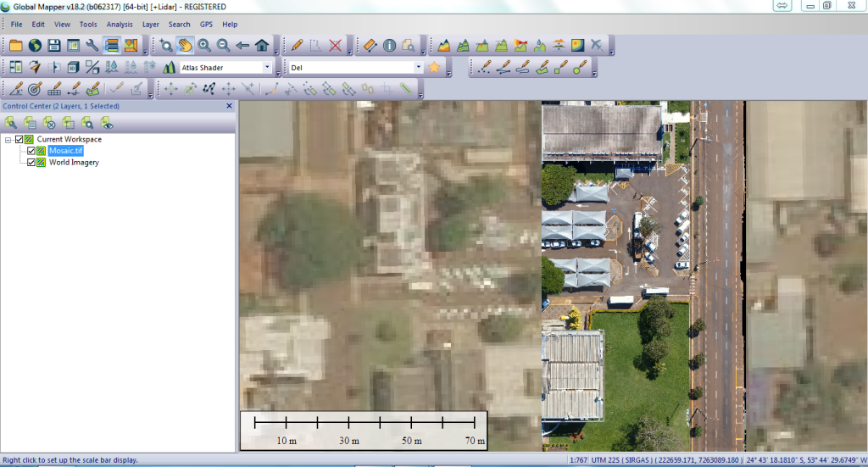868x467 pixels.
Task: Uncheck the Mosaic.tif layer checkbox
Action: (31, 151)
